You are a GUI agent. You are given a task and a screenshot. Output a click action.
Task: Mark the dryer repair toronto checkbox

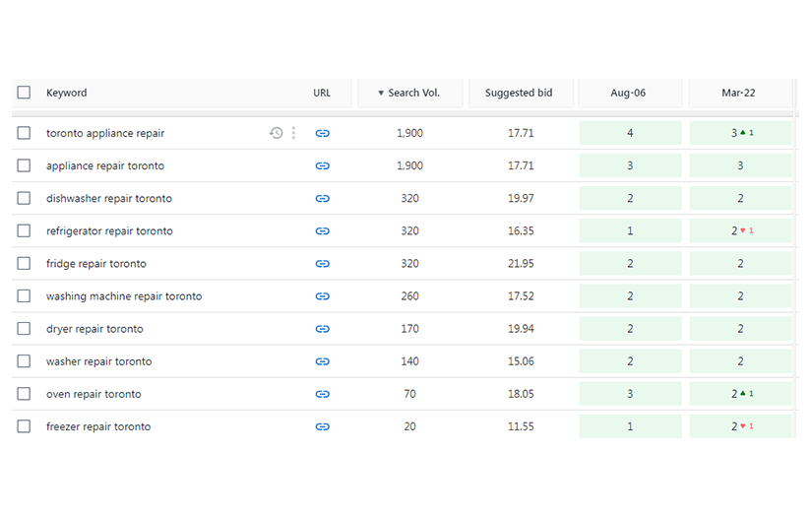[x=24, y=329]
